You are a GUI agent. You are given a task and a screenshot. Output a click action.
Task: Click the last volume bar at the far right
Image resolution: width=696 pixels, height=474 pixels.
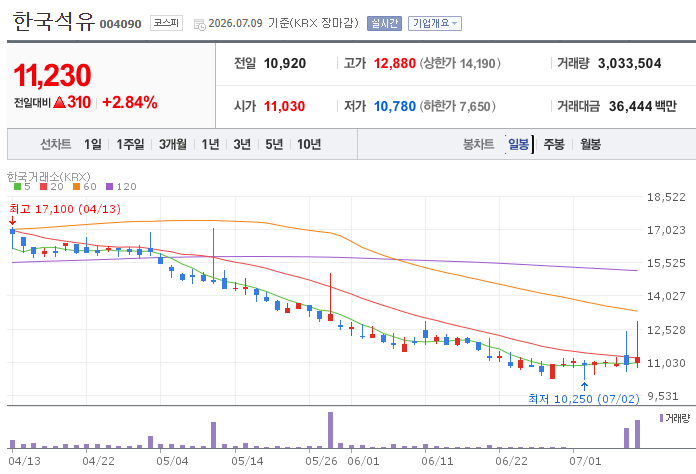click(637, 434)
